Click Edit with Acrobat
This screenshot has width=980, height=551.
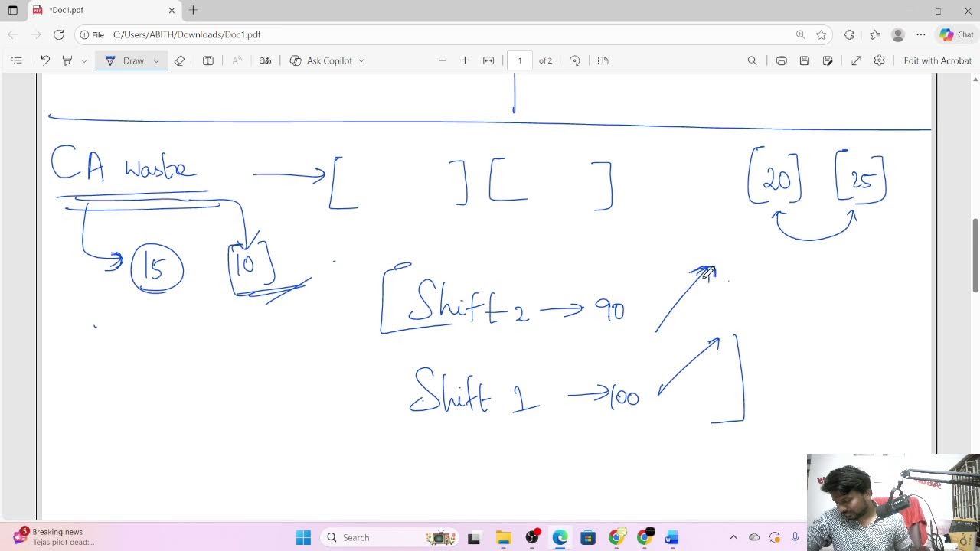[937, 60]
